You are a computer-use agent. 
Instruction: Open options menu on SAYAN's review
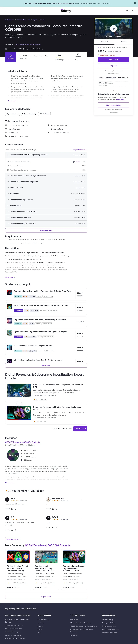[81, 519]
